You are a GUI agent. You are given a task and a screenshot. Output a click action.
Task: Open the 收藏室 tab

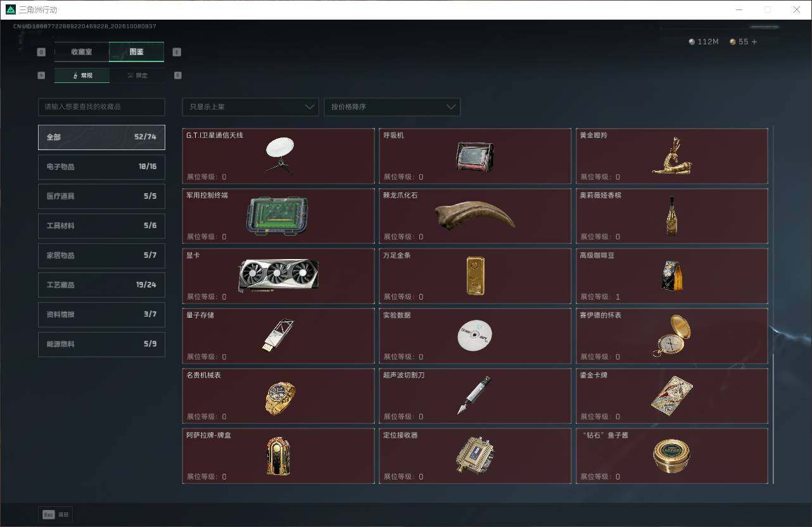[x=82, y=52]
